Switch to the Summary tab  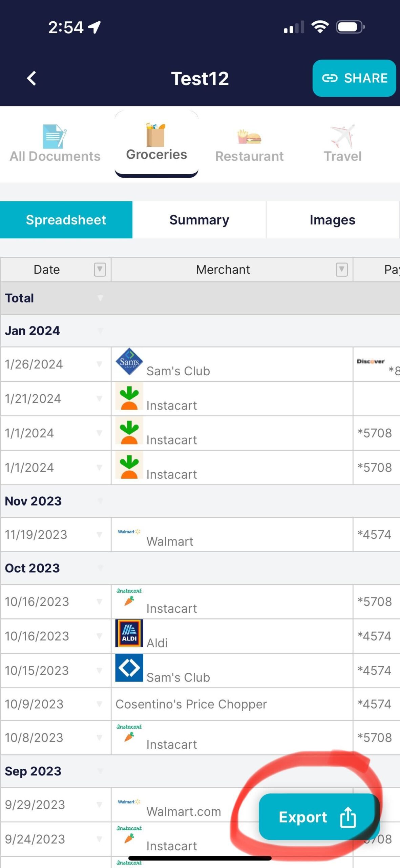[199, 220]
